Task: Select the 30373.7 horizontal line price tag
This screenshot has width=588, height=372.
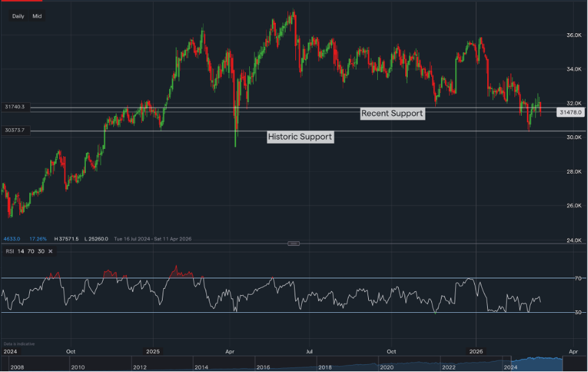Action: [x=15, y=130]
